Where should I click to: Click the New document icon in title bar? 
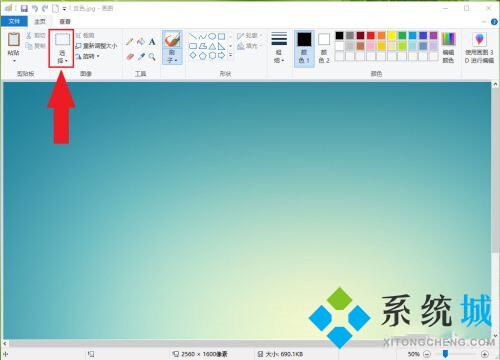(x=55, y=8)
